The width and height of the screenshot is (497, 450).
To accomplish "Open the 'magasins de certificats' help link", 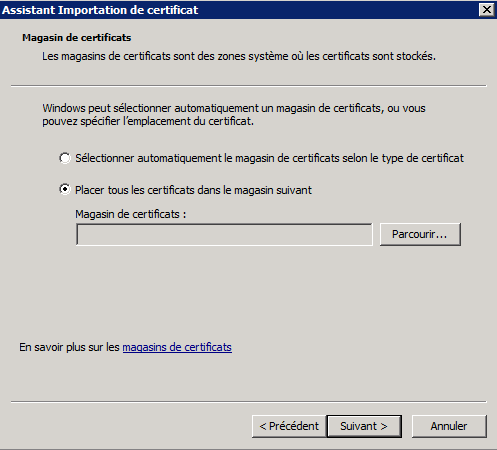I will (177, 347).
